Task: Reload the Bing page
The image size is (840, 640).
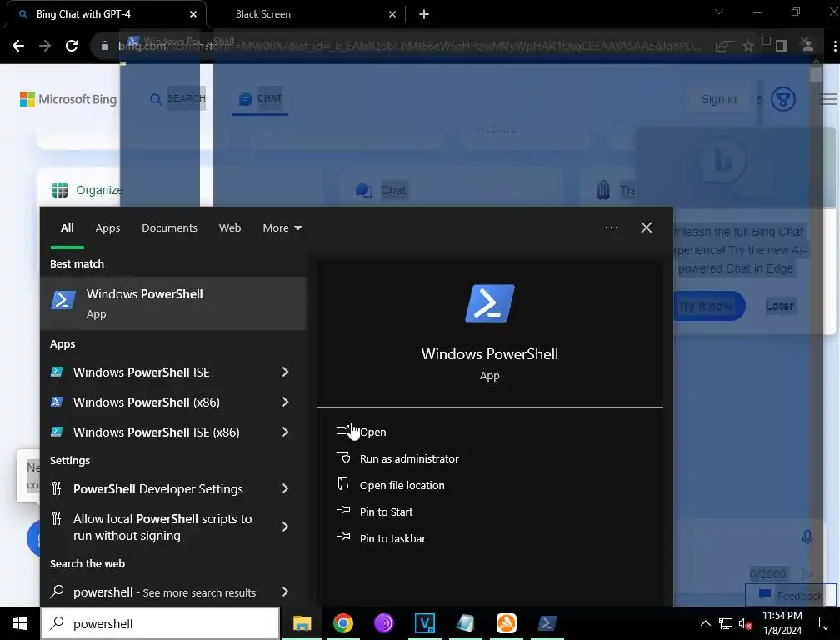Action: (72, 46)
